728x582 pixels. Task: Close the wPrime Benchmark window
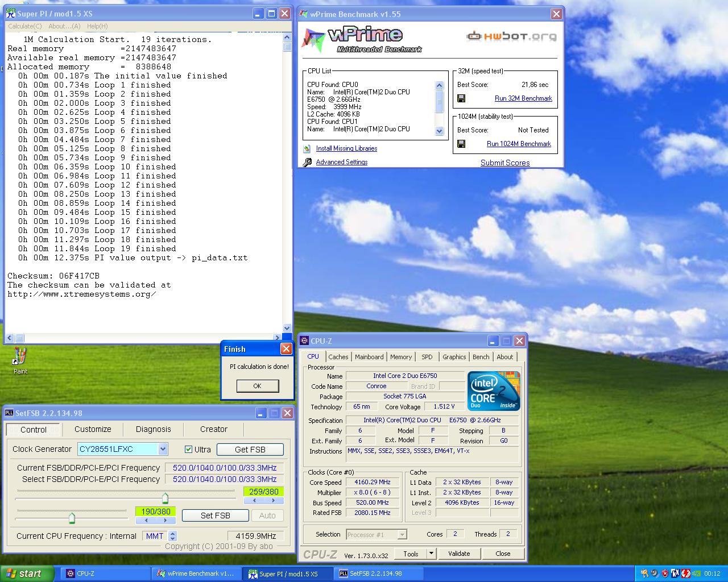[x=556, y=14]
